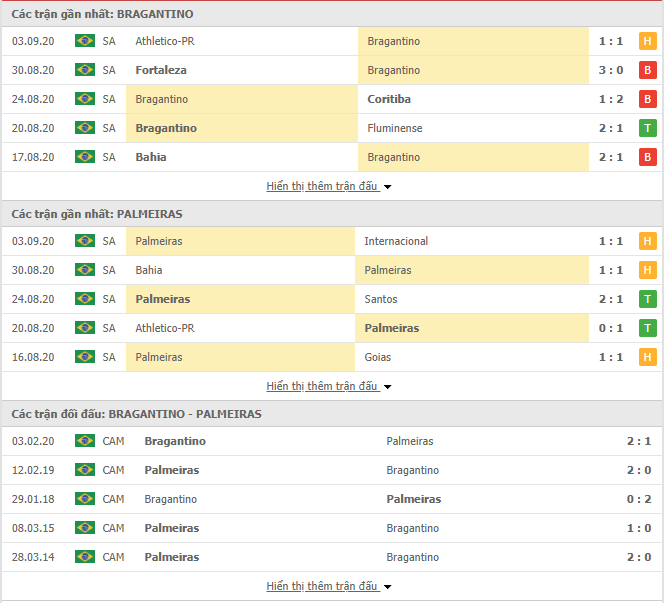Screen dimensions: 664x603
Task: Open the Coritiba team link
Action: pyautogui.click(x=389, y=99)
